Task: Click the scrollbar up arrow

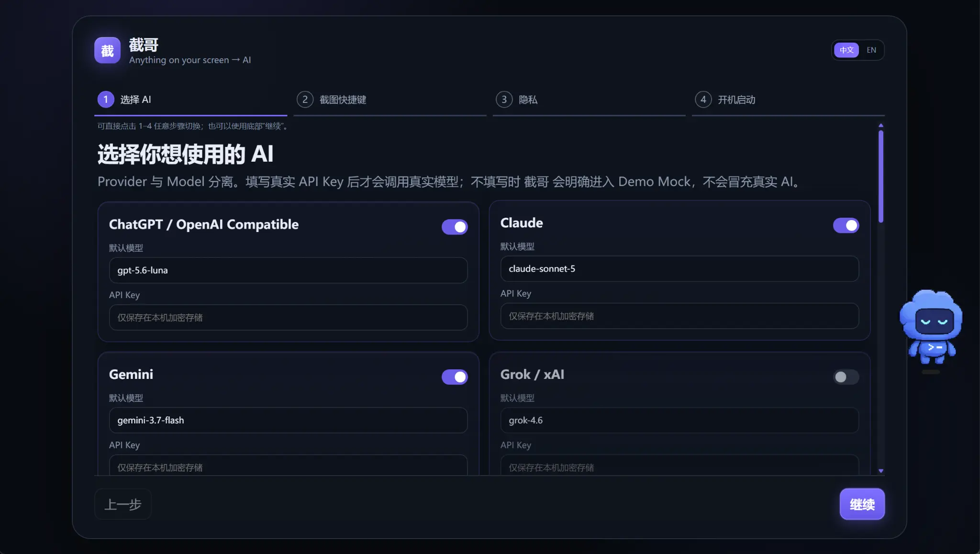Action: (881, 125)
